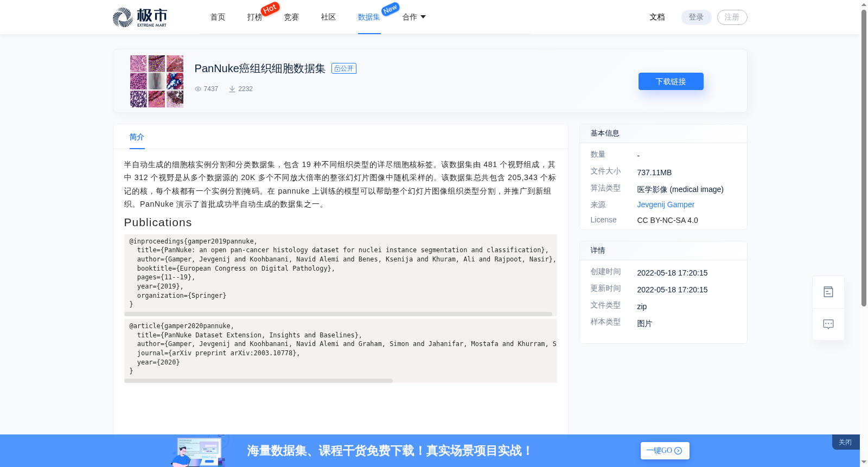This screenshot has height=467, width=868.
Task: Click the 注册 register button
Action: pyautogui.click(x=732, y=17)
